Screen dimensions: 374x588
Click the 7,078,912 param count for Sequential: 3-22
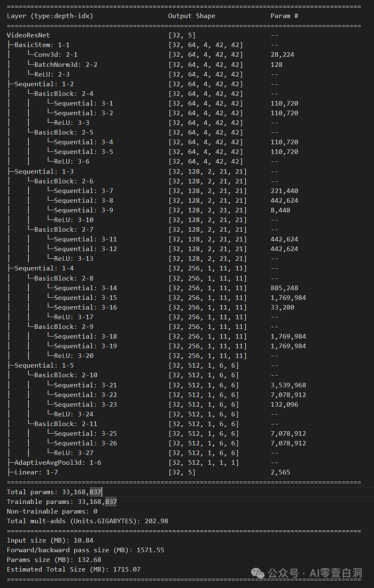(x=288, y=394)
